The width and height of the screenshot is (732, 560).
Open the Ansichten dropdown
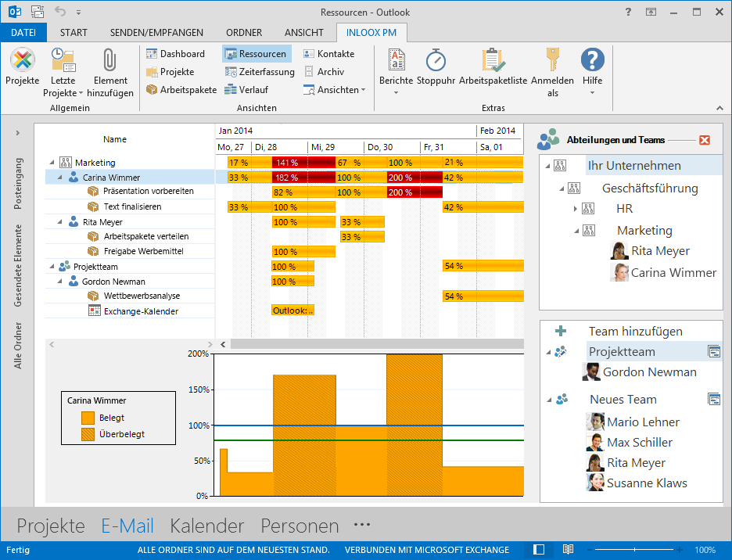coord(334,90)
